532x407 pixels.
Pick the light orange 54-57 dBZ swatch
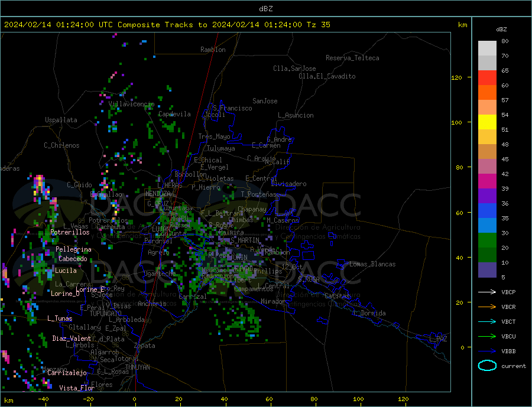tap(487, 108)
